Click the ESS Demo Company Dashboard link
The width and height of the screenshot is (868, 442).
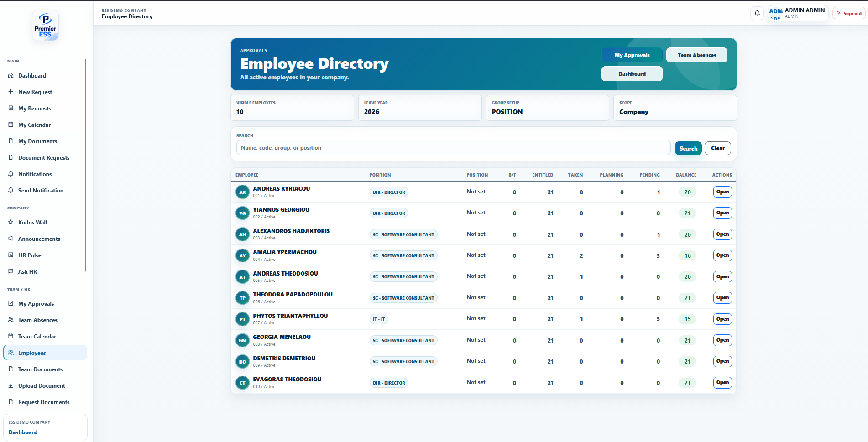tap(23, 432)
